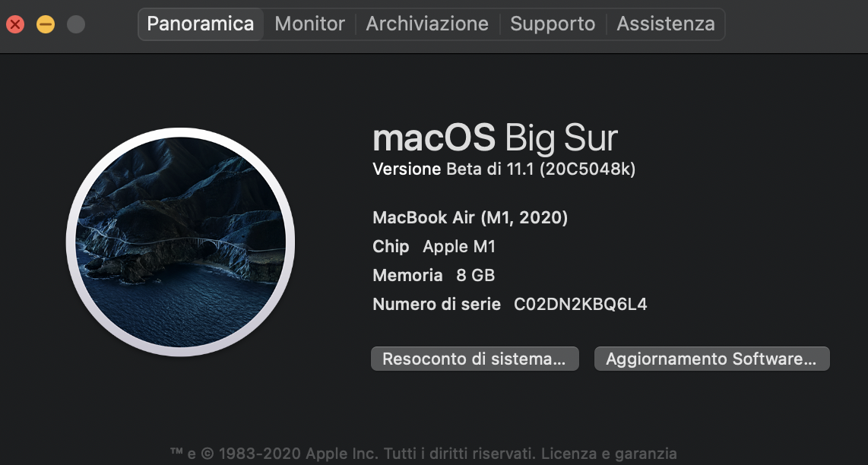Click the macOS Big Sur wallpaper logo
This screenshot has height=465, width=868.
pyautogui.click(x=180, y=242)
